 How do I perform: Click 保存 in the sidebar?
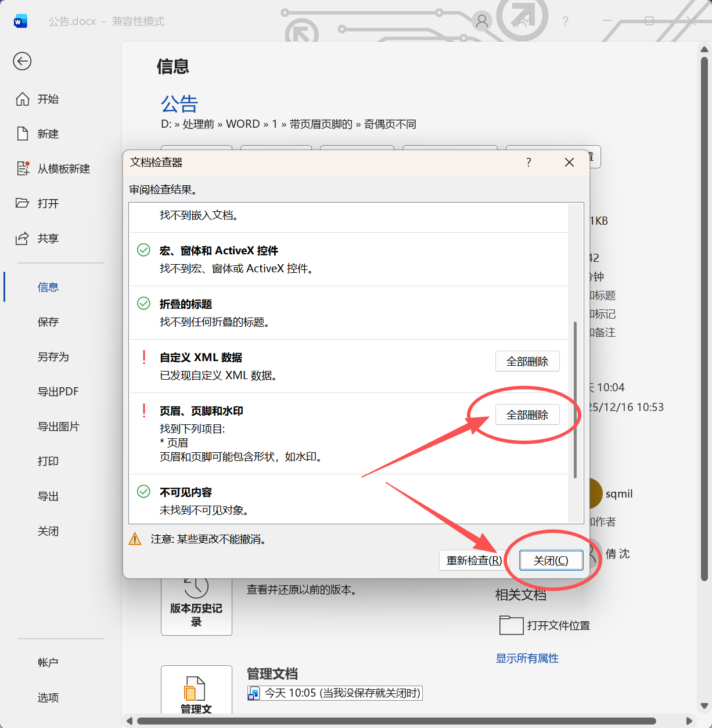click(48, 322)
